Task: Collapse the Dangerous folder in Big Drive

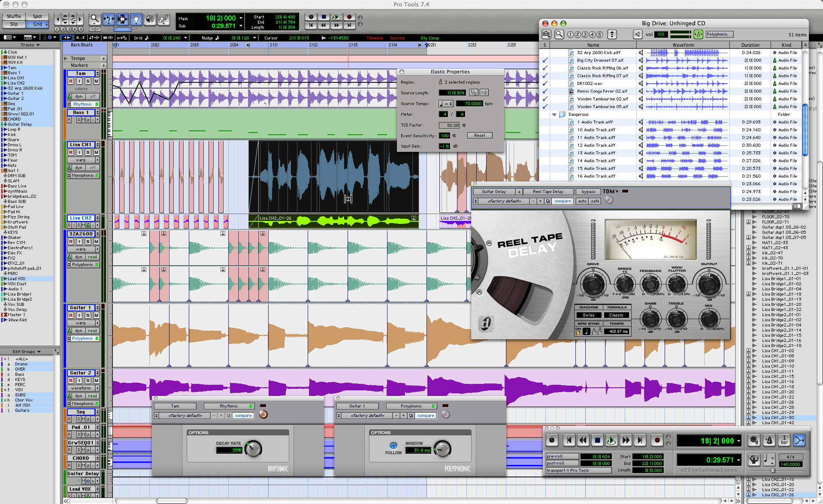Action: click(x=554, y=115)
